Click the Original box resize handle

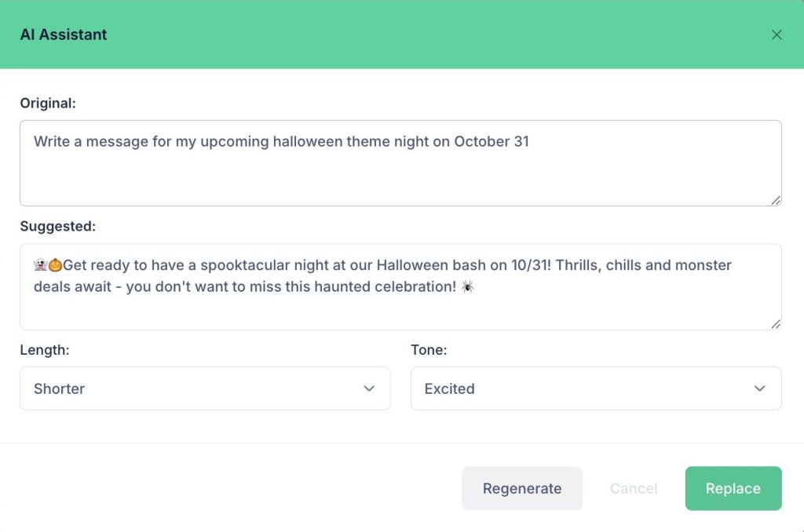pyautogui.click(x=776, y=200)
